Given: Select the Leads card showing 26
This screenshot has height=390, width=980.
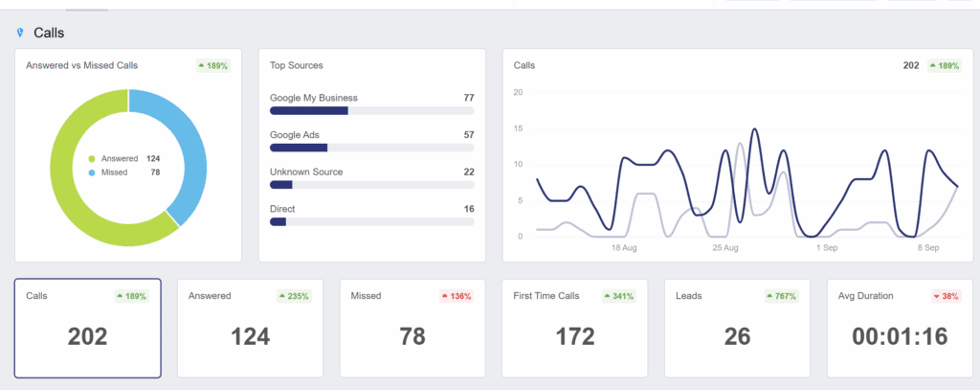Looking at the screenshot, I should click(x=738, y=329).
